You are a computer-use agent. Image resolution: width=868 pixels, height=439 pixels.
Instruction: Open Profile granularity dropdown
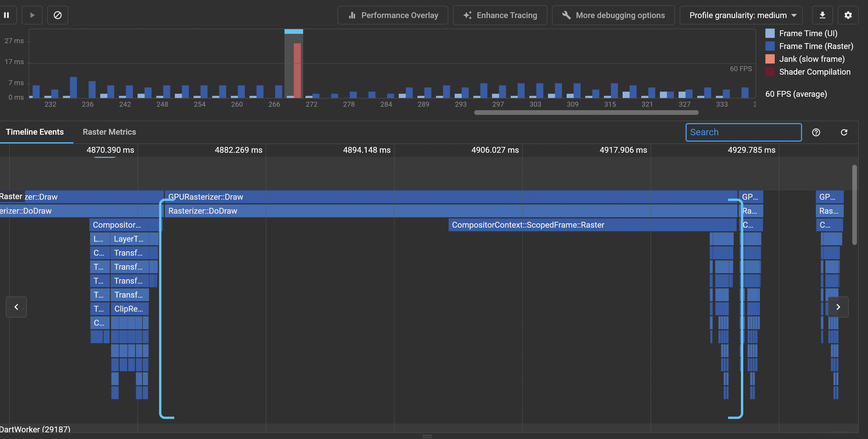point(741,15)
